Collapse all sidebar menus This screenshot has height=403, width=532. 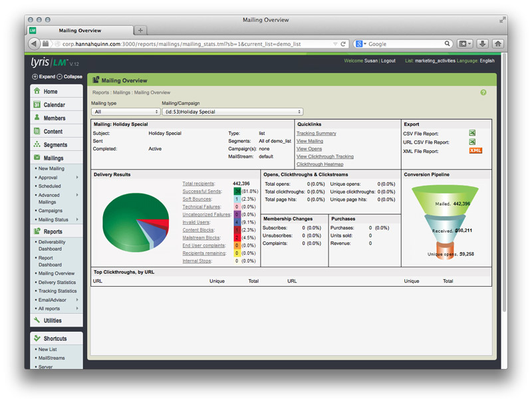tap(69, 76)
